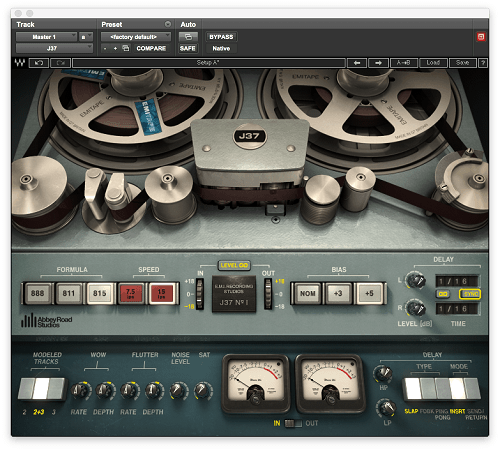500x450 pixels.
Task: Click the E.M.I. Recording Studios J37 No 1 plate
Action: (234, 294)
